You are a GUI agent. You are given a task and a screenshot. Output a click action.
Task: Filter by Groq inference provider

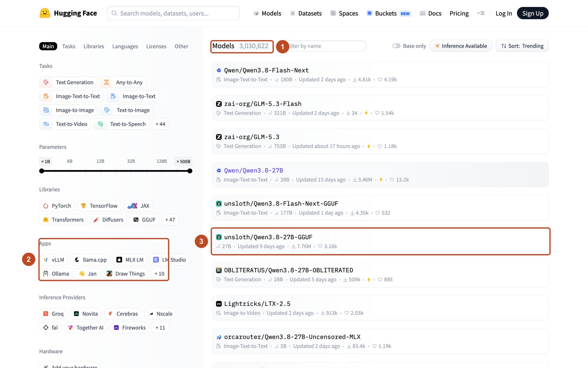coord(53,314)
